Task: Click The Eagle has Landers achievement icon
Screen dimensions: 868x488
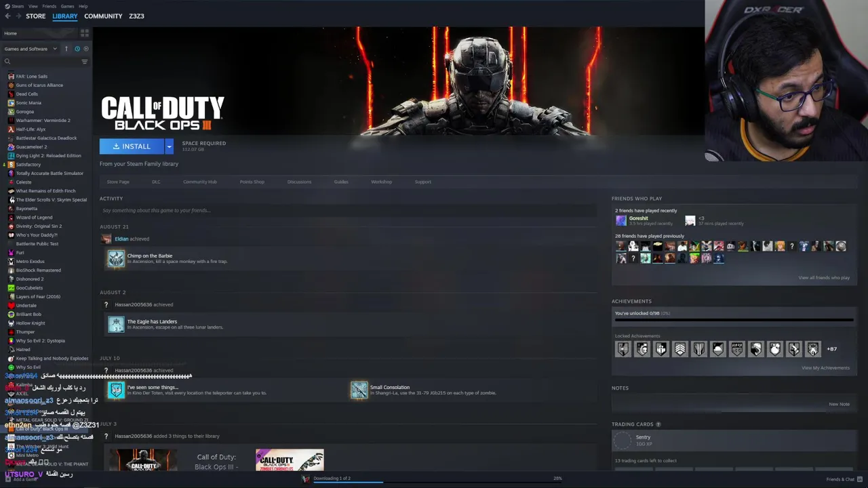Action: click(x=116, y=324)
